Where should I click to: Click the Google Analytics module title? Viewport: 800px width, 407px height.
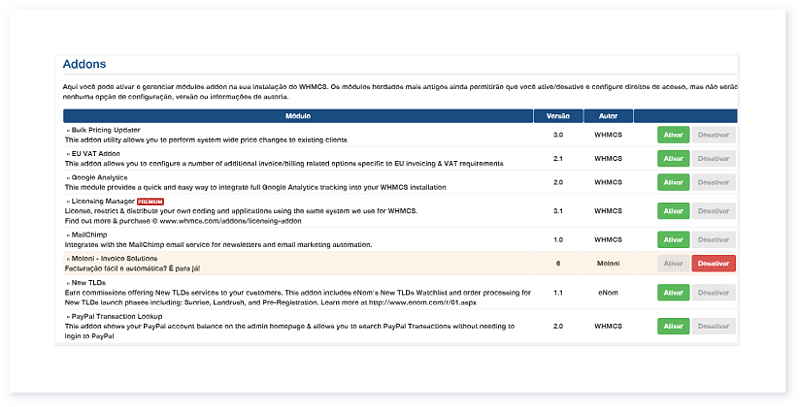(99, 177)
